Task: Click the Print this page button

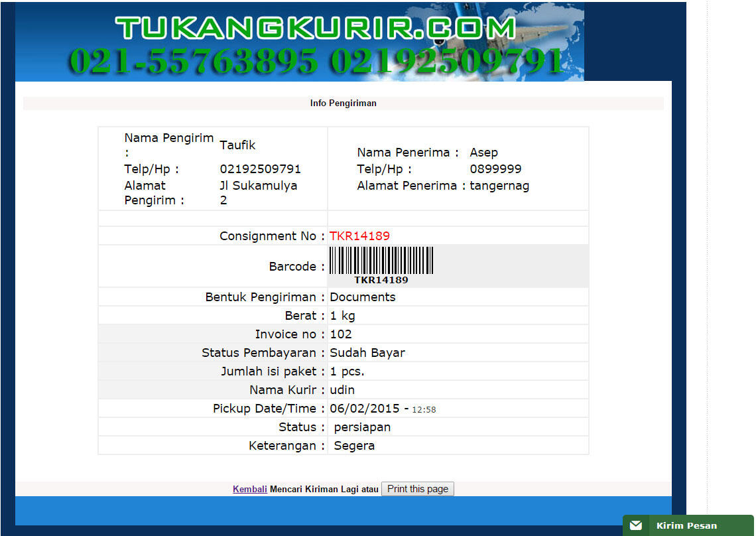Action: (x=418, y=489)
